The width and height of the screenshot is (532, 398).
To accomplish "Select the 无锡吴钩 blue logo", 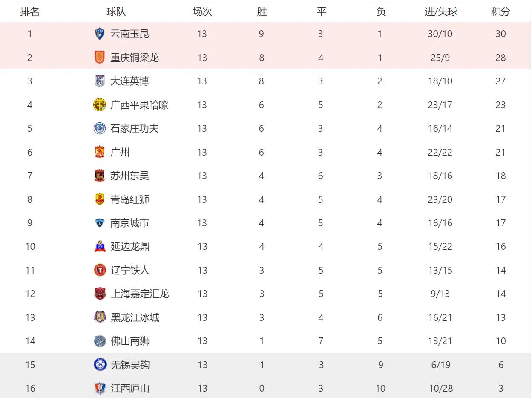I will pos(100,364).
